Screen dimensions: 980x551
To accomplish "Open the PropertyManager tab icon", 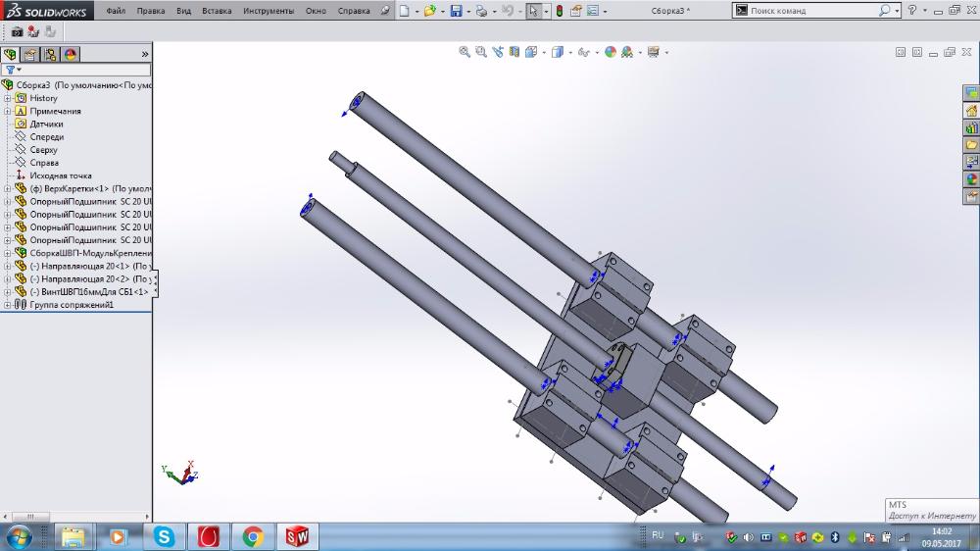I will click(30, 55).
